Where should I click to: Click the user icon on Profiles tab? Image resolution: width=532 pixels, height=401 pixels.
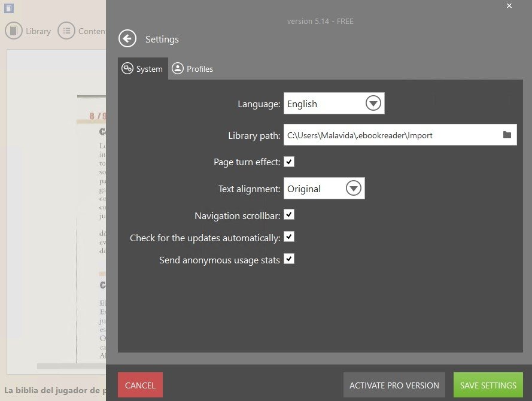178,69
